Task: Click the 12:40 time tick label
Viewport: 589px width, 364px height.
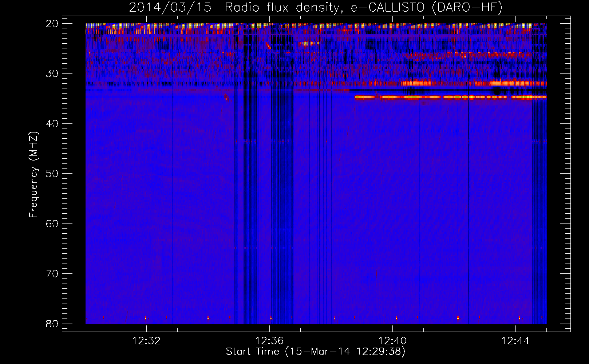Action: 392,341
